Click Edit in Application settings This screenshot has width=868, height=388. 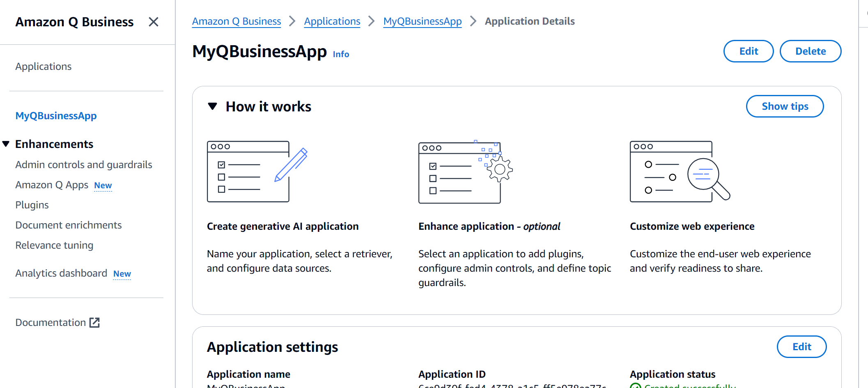801,347
